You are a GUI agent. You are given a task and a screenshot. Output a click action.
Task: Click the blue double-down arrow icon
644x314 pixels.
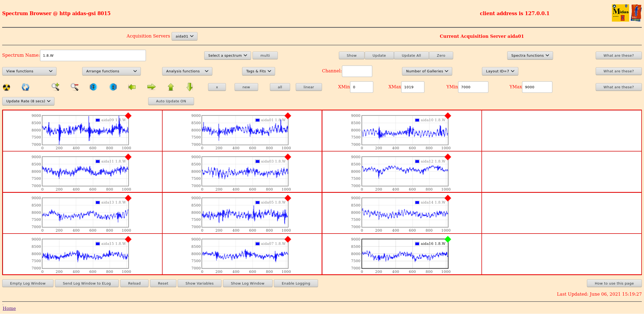(93, 87)
